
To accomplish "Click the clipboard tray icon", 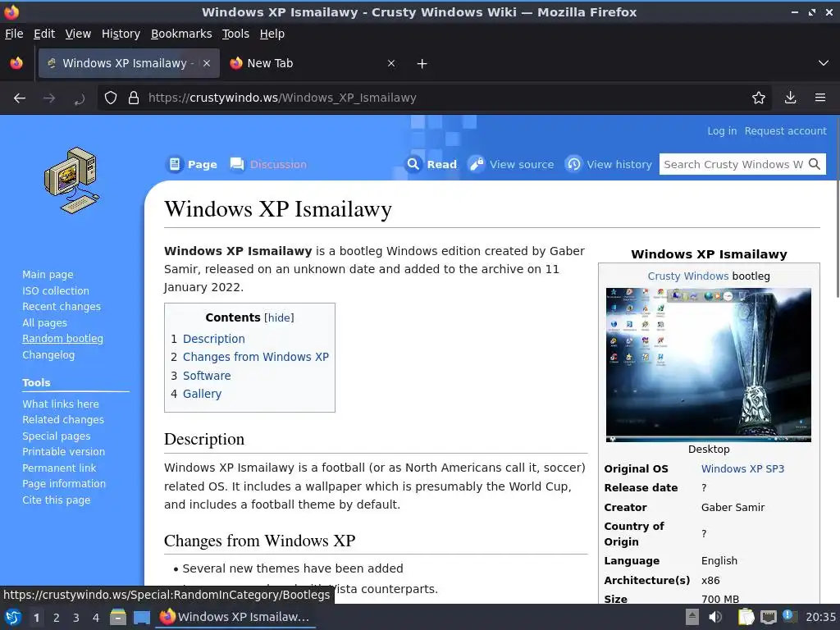I will pos(746,617).
